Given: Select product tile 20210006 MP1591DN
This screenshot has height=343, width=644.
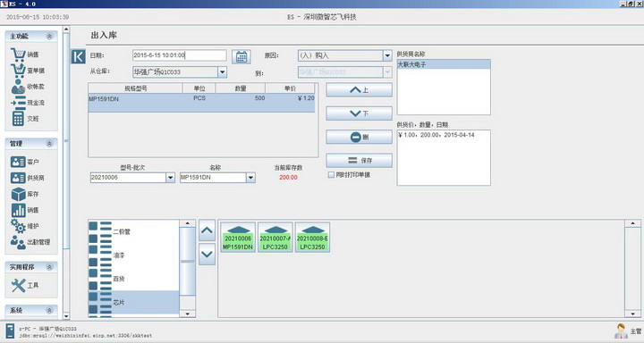Looking at the screenshot, I should 238,237.
